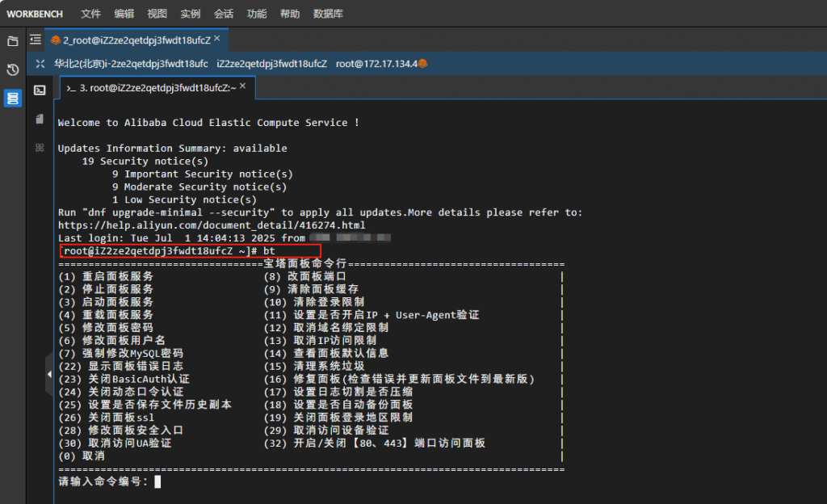Open the 视图 menu
Screen dimensions: 827x504
pos(157,14)
